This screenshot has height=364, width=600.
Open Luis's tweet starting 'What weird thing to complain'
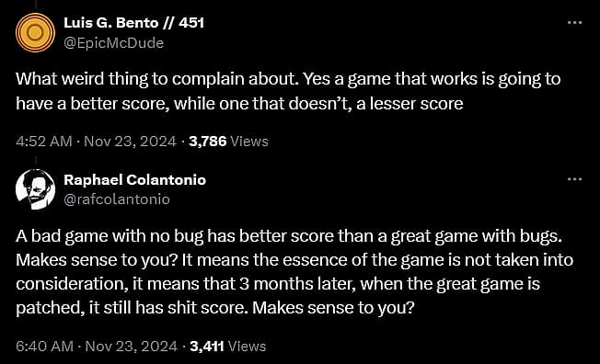click(288, 91)
